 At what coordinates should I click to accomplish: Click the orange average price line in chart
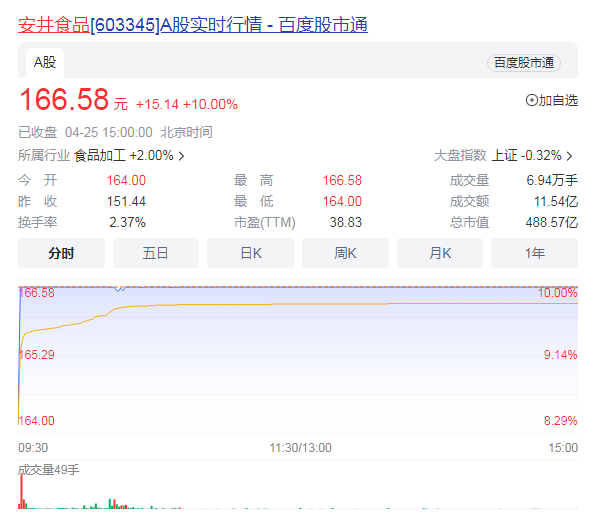coord(250,305)
